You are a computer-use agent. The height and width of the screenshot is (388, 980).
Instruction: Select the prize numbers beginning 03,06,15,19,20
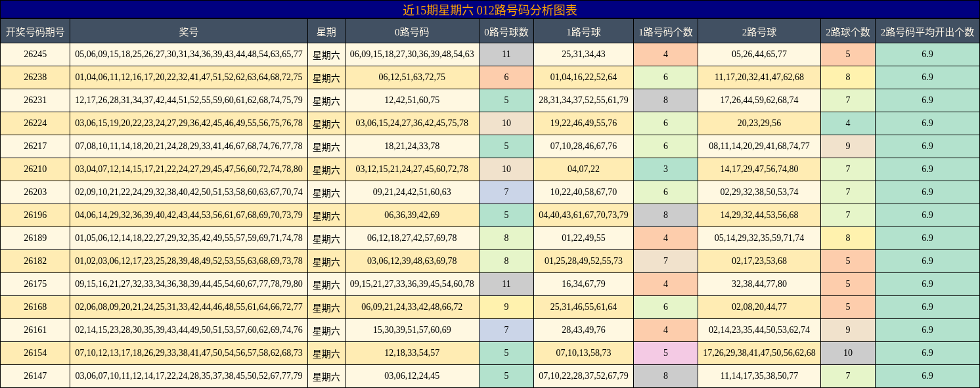click(x=189, y=123)
